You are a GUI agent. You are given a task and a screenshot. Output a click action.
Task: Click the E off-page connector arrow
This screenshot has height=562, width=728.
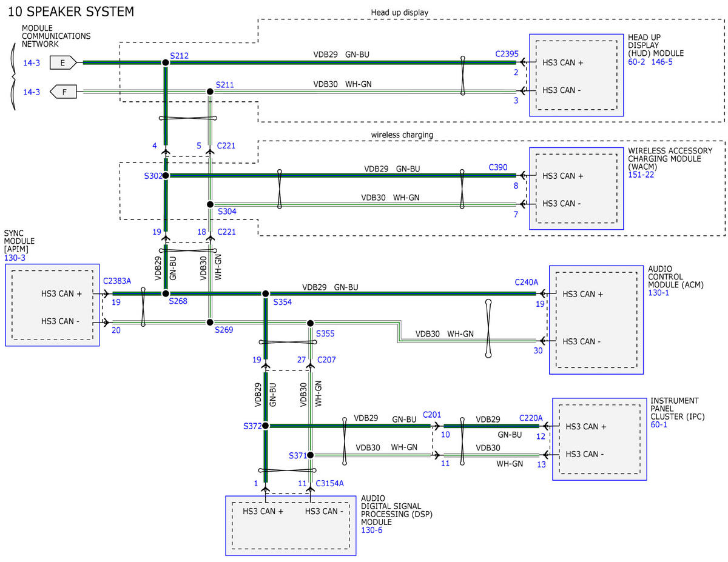[x=63, y=62]
